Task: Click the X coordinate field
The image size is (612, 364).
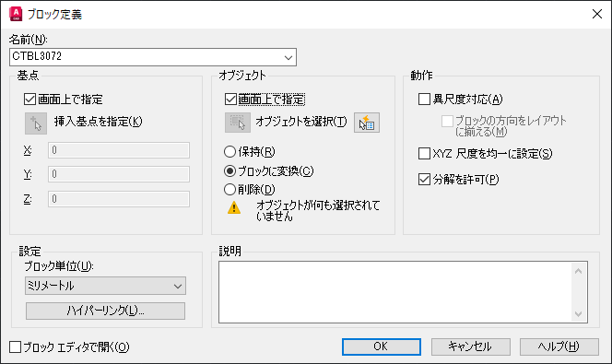Action: click(x=119, y=150)
